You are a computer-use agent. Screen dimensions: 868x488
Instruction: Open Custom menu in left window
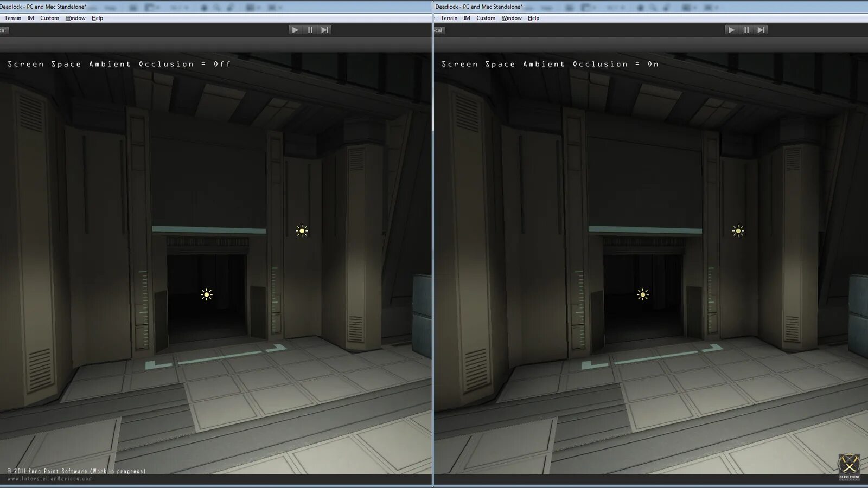click(49, 18)
